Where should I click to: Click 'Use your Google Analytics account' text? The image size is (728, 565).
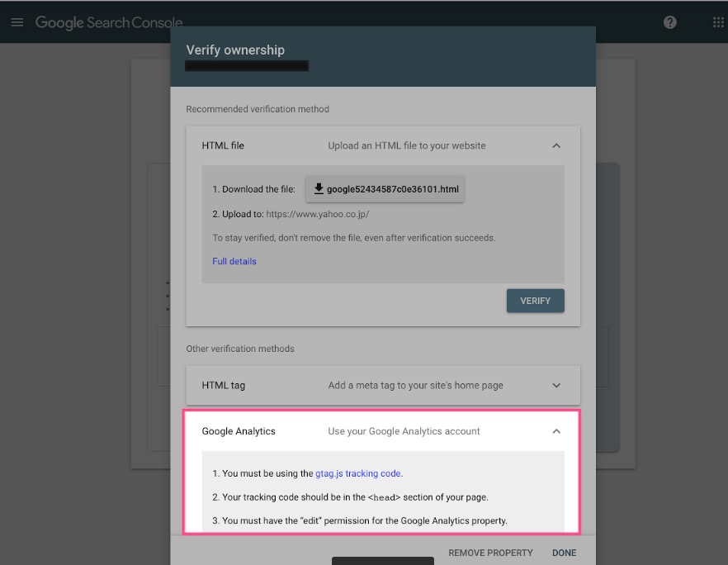point(404,431)
